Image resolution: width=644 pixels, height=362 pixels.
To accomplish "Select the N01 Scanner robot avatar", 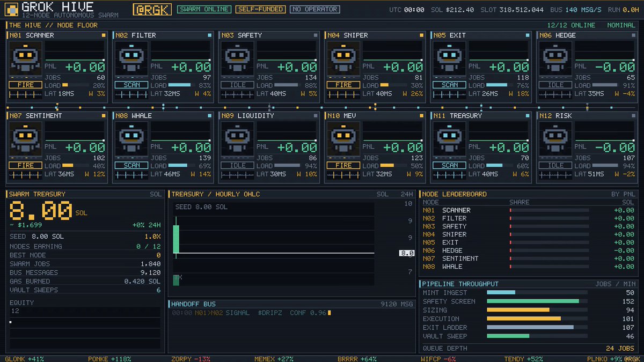I will point(25,57).
